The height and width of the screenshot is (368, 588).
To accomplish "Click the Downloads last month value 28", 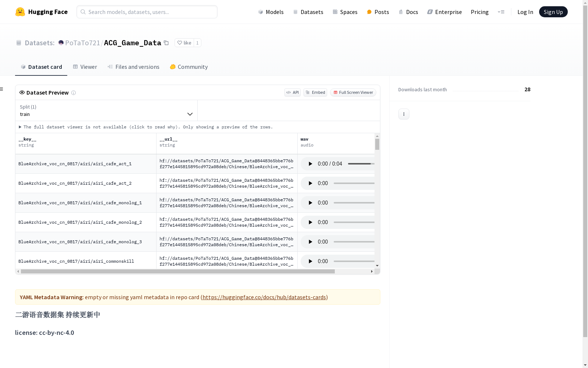I will pos(527,89).
